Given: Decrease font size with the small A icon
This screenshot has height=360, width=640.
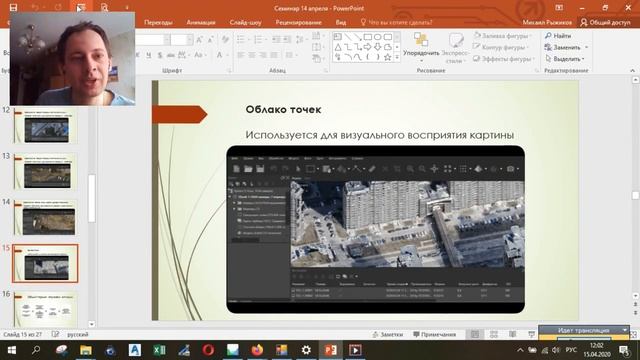Looking at the screenshot, I should coord(211,40).
